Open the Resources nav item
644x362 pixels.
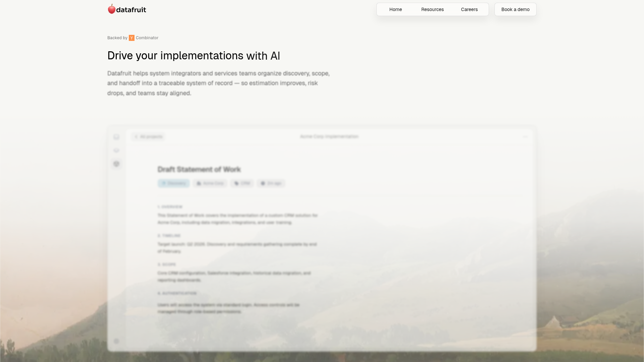pyautogui.click(x=432, y=9)
